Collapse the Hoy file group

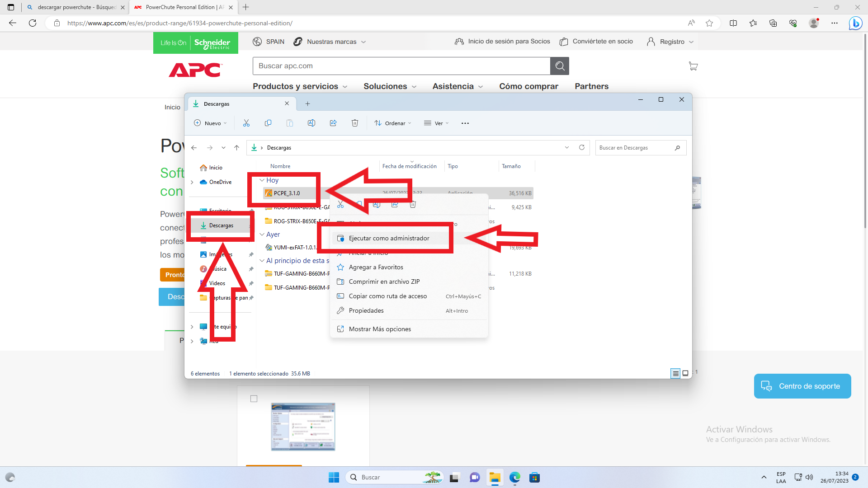tap(262, 180)
